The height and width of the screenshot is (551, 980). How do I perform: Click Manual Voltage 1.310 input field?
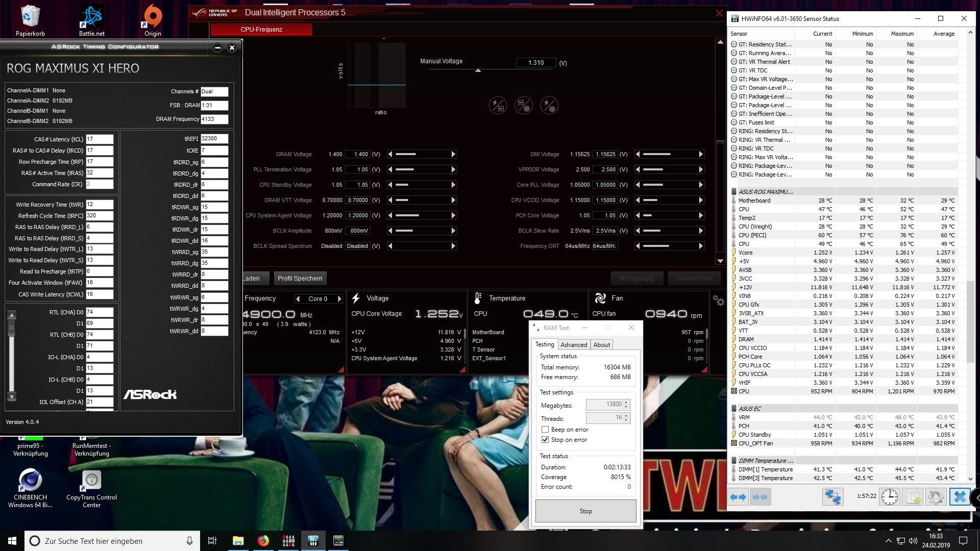tap(536, 63)
